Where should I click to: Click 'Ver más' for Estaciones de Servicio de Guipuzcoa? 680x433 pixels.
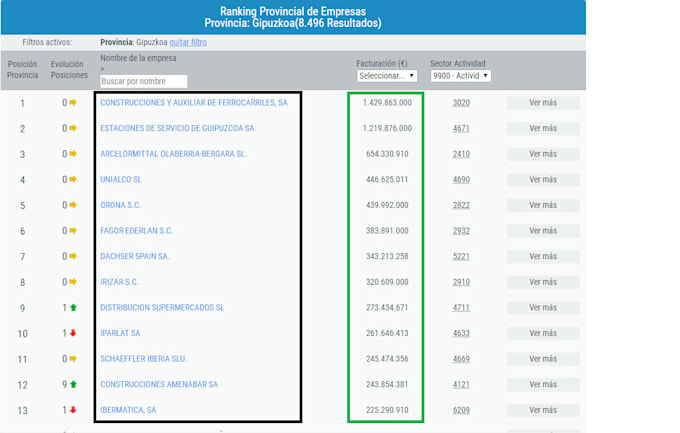543,128
